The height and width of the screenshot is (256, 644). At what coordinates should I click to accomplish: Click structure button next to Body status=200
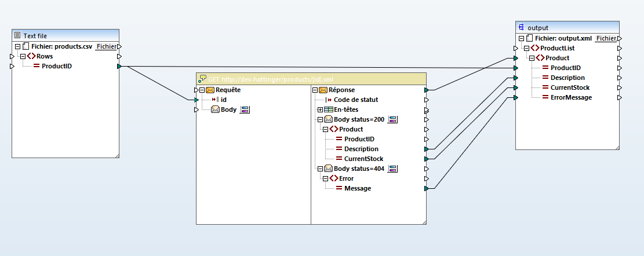pyautogui.click(x=393, y=119)
